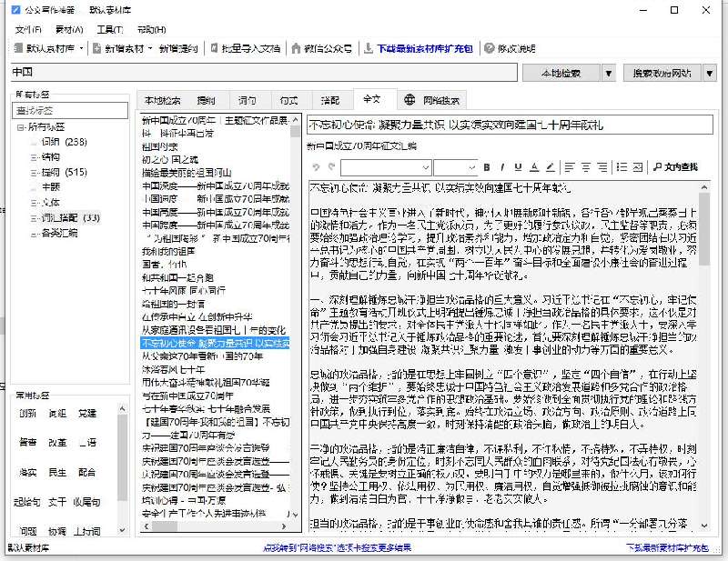Click the 本地检索 search button
This screenshot has height=561, width=728.
561,73
